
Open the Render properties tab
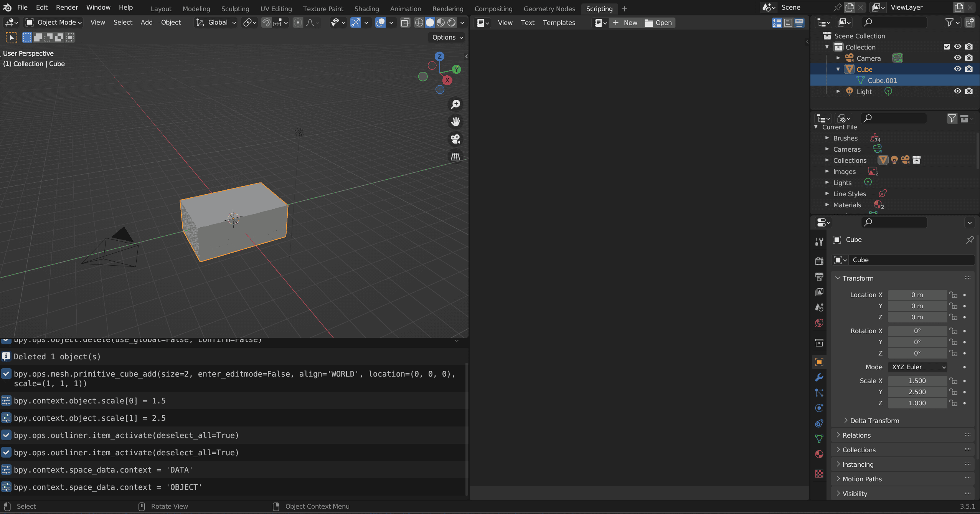click(819, 261)
